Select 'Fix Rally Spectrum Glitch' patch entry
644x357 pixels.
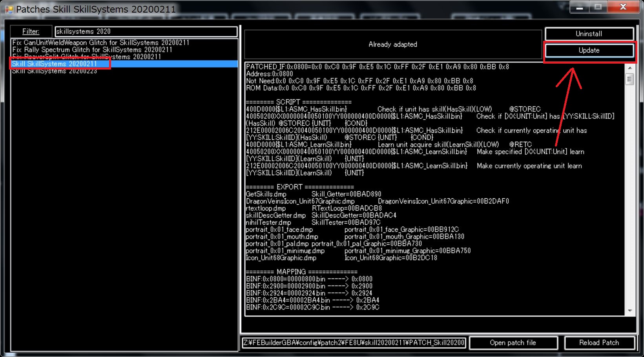[92, 49]
